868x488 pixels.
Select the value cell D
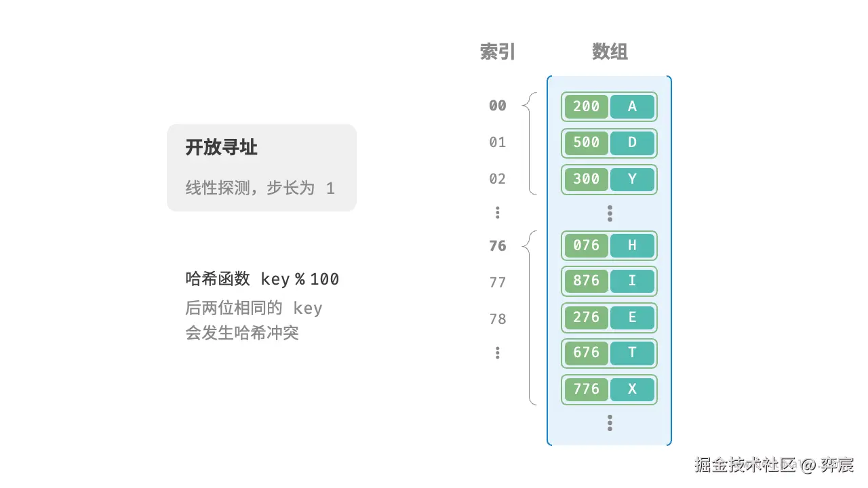(632, 142)
